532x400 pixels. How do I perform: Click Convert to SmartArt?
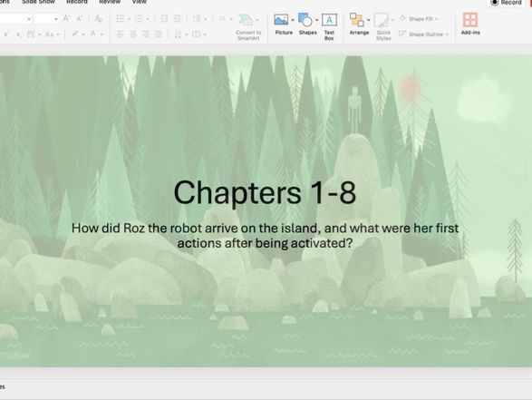248,27
